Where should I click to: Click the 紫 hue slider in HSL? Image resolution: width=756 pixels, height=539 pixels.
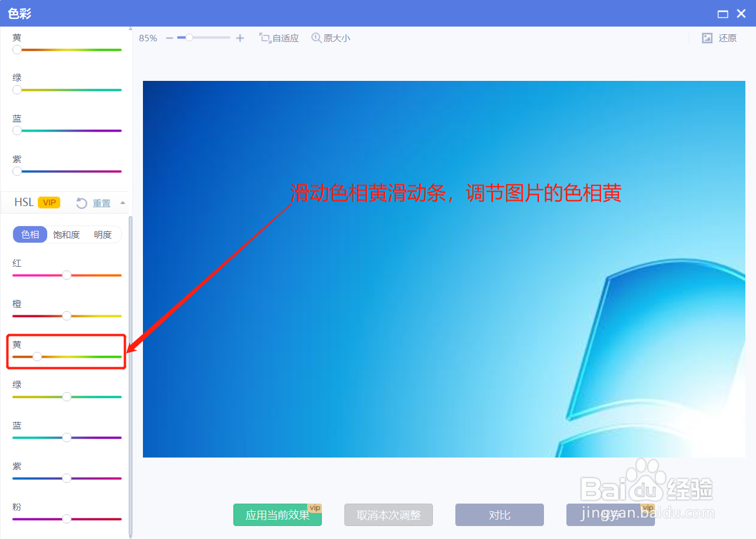pos(67,478)
